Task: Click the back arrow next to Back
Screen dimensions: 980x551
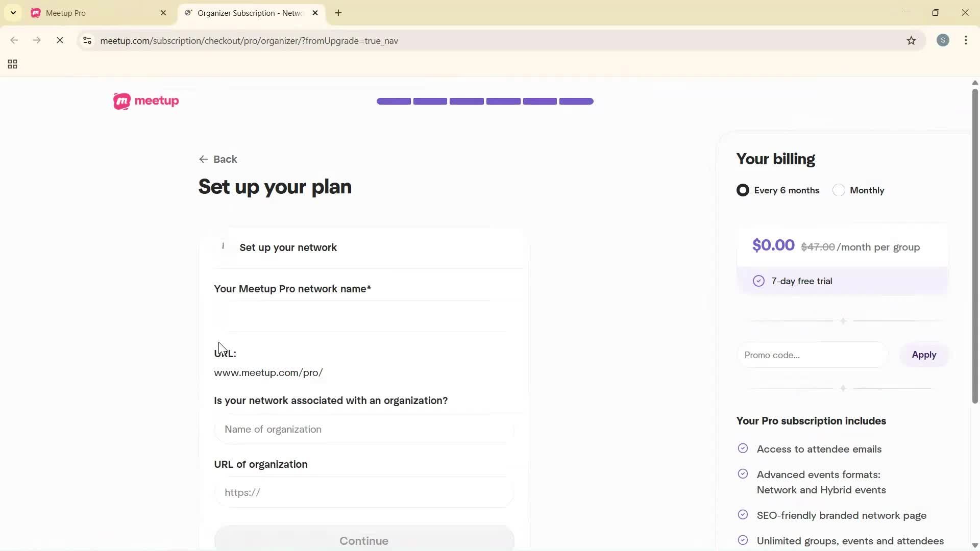Action: point(204,159)
